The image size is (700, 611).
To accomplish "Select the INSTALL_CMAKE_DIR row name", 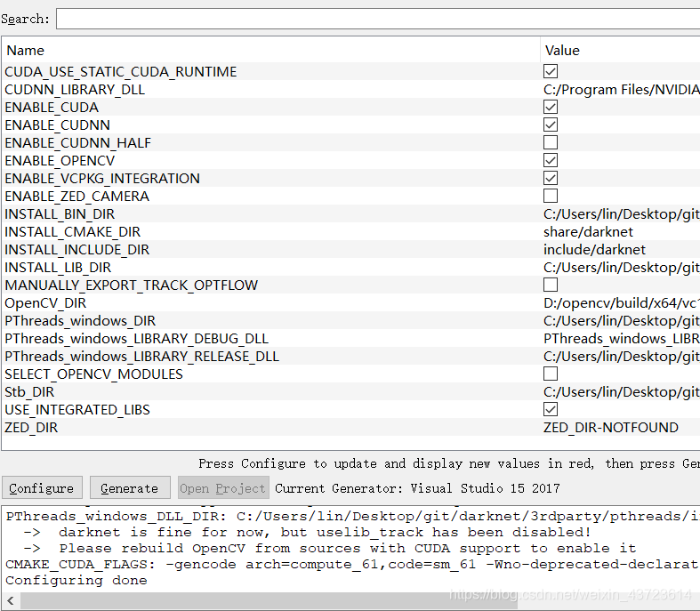I will [72, 232].
